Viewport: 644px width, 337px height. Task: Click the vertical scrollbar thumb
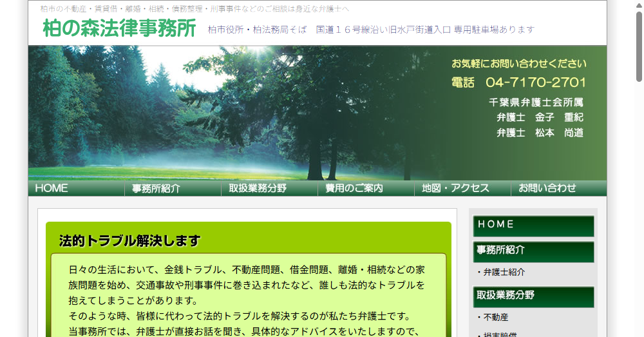click(x=639, y=45)
